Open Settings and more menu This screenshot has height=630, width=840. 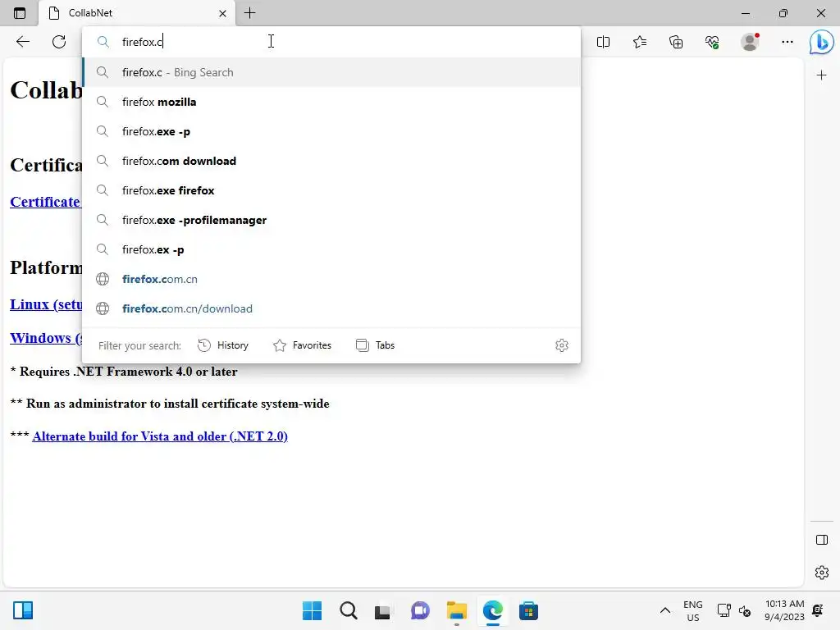[787, 42]
